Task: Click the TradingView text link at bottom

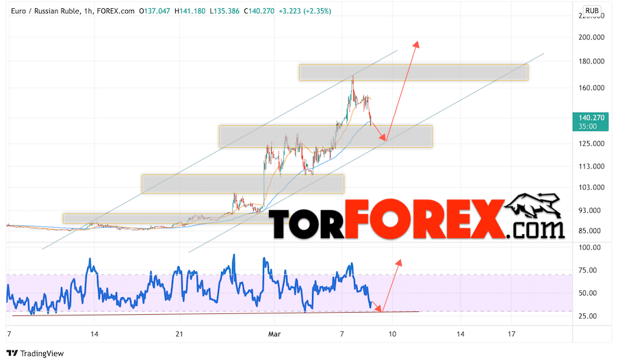Action: (42, 353)
